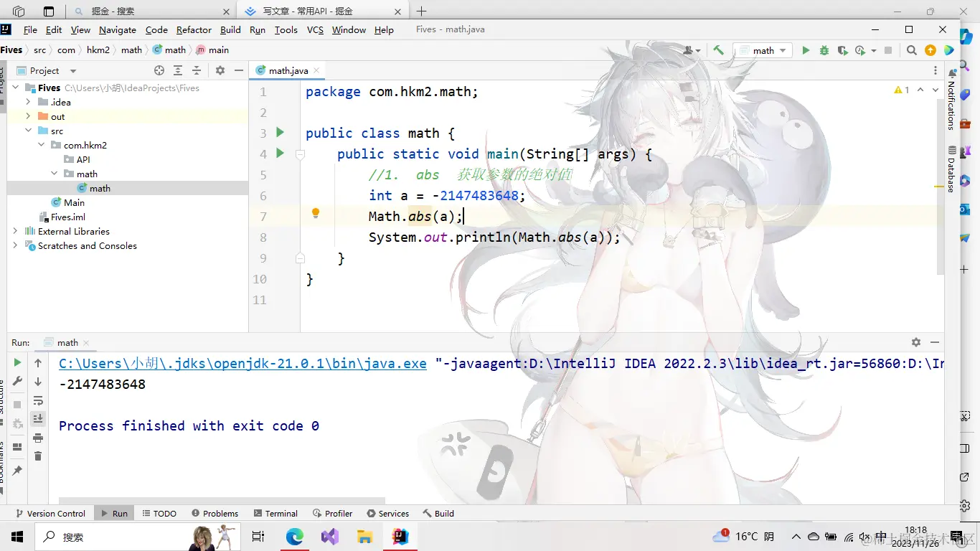Open Version Control tool window
This screenshot has height=551, width=980.
[50, 513]
